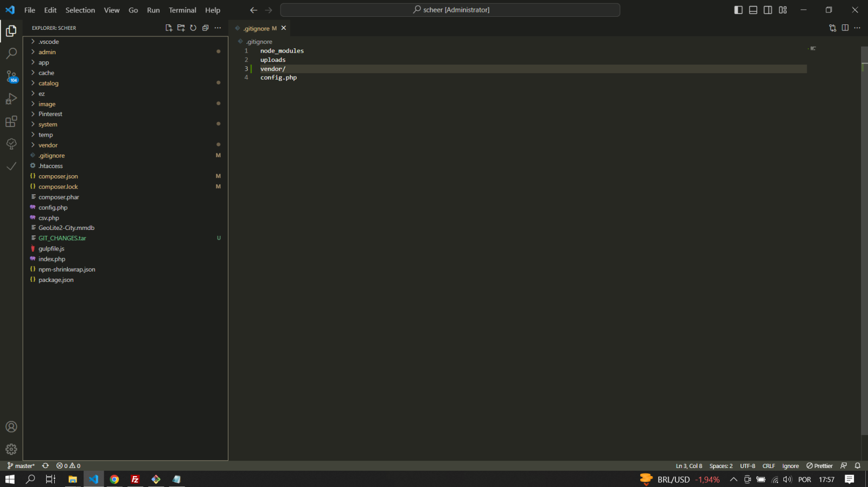This screenshot has height=487, width=868.
Task: Expand the catalog folder
Action: 48,84
